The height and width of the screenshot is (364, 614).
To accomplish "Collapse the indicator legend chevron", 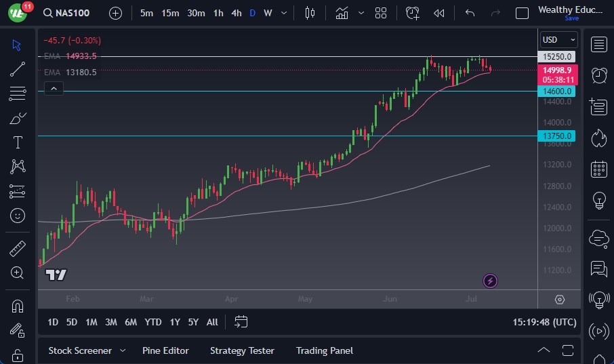I will coord(54,89).
